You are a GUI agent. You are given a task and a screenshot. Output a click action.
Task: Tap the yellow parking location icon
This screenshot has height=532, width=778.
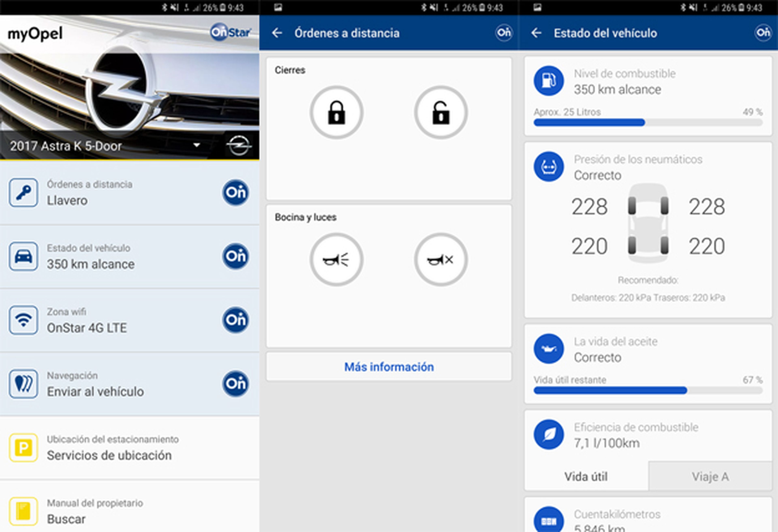[x=24, y=448]
